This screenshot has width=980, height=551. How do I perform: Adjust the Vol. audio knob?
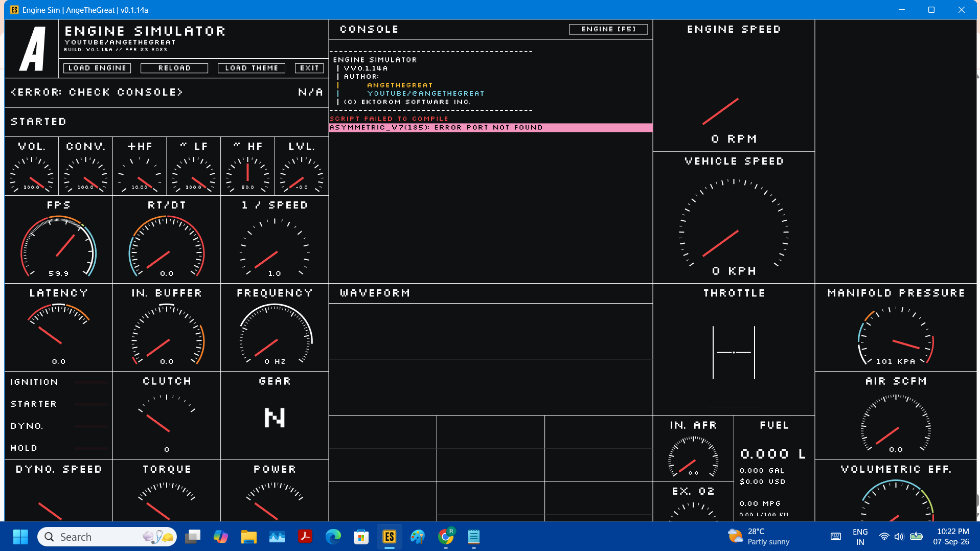click(32, 174)
